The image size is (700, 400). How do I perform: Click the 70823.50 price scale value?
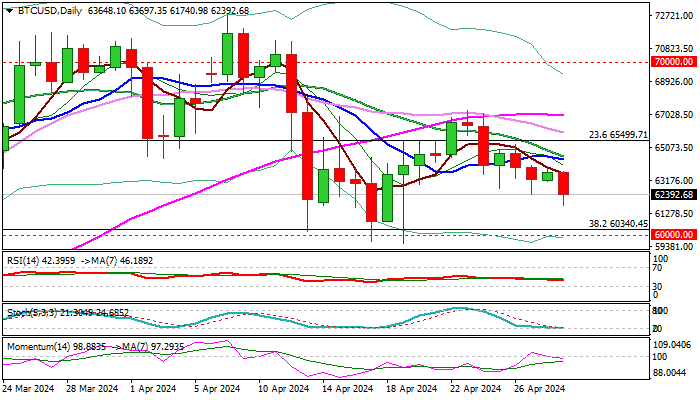674,48
